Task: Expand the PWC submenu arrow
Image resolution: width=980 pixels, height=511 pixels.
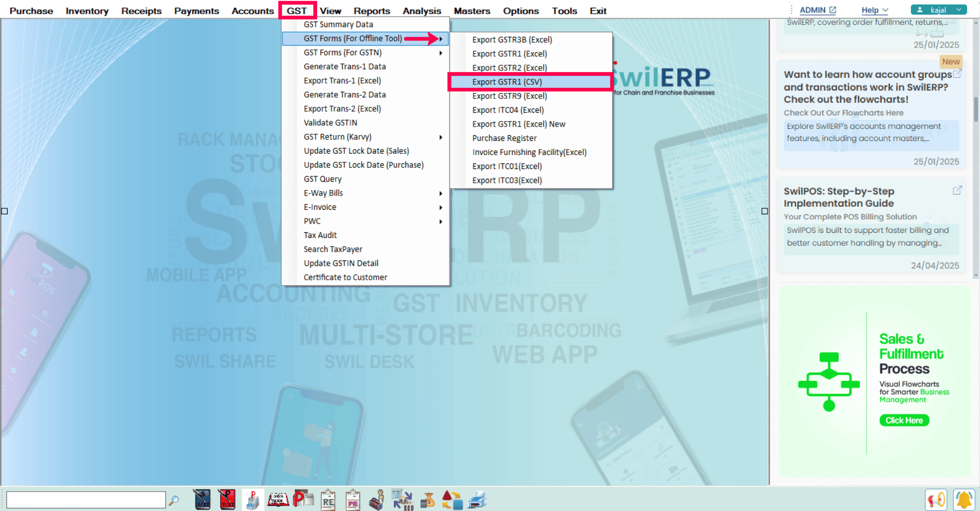Action: tap(441, 221)
